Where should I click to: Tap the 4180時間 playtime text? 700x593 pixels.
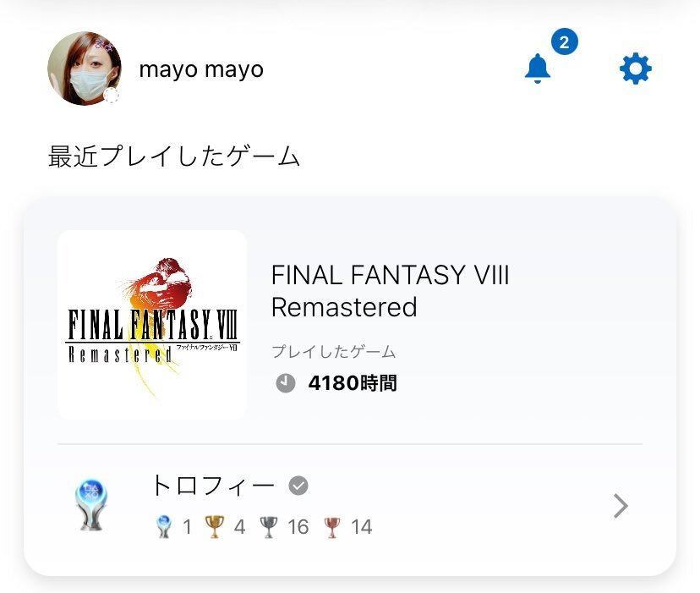(353, 383)
